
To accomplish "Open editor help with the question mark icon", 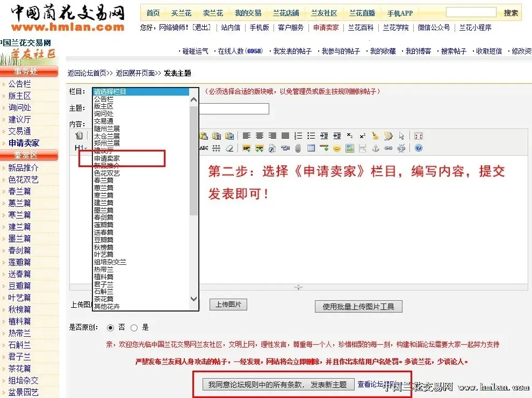I will coord(419,148).
